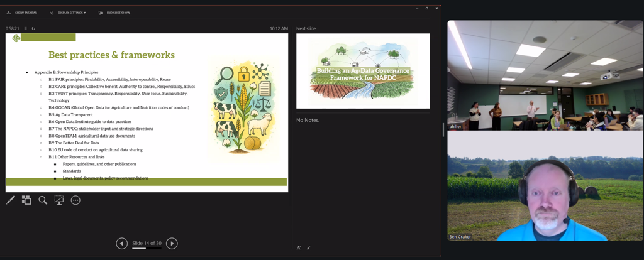The width and height of the screenshot is (644, 260).
Task: Go to the previous slide
Action: [x=122, y=244]
